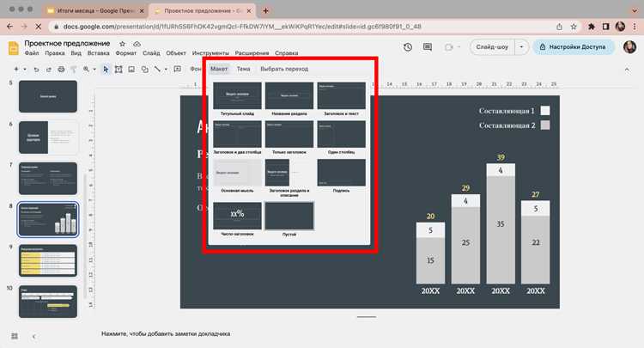Open comment history icon
The image size is (644, 348).
click(428, 47)
